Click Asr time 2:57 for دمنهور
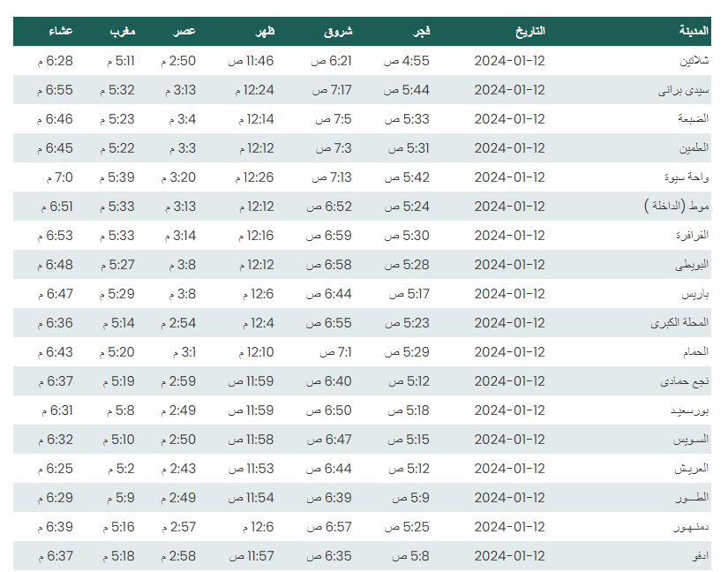This screenshot has width=728, height=572. coord(179,528)
